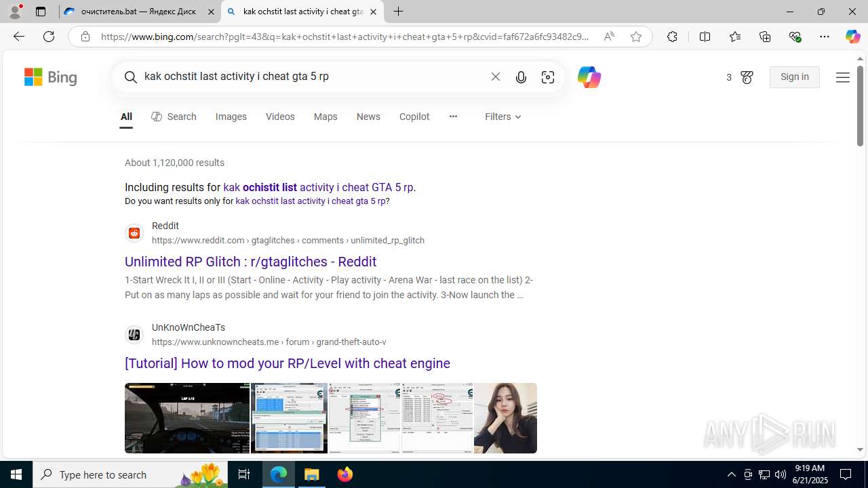
Task: Open visual search camera icon
Action: [x=548, y=77]
